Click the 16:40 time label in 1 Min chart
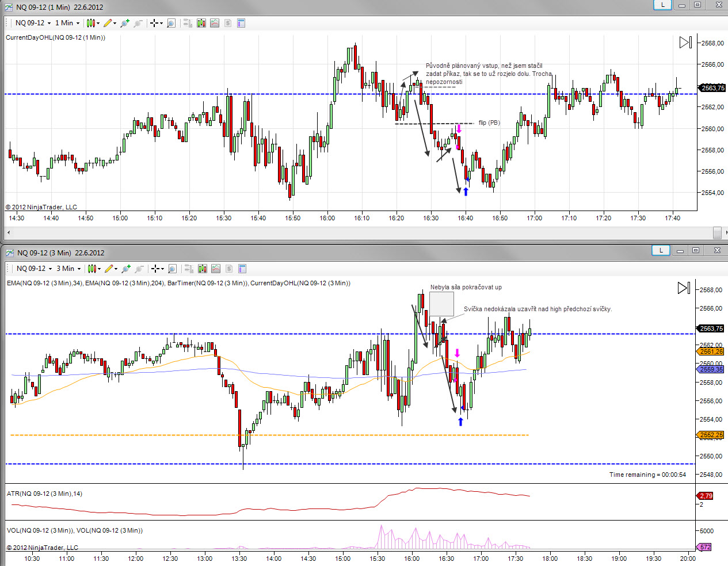 (465, 218)
